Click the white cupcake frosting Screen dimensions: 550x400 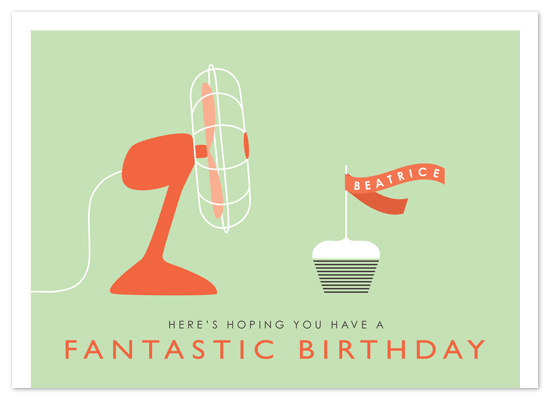[x=346, y=249]
